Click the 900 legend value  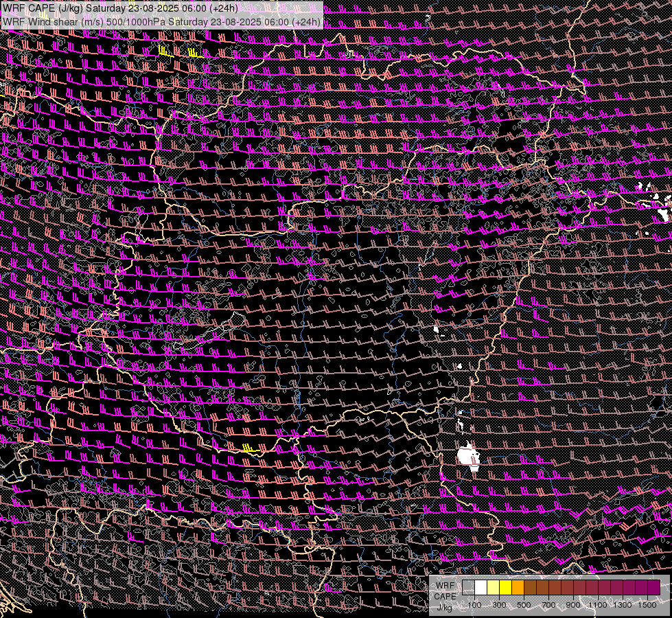click(573, 605)
